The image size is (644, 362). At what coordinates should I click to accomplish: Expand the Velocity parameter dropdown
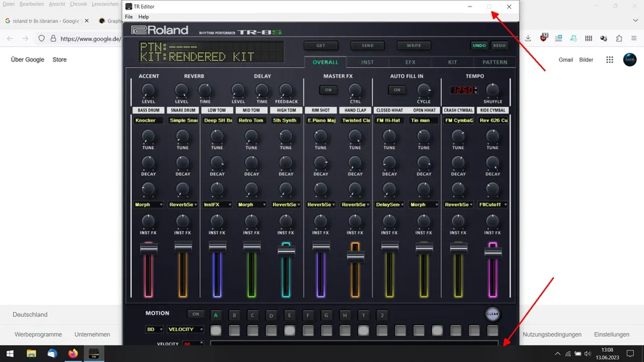(x=185, y=329)
